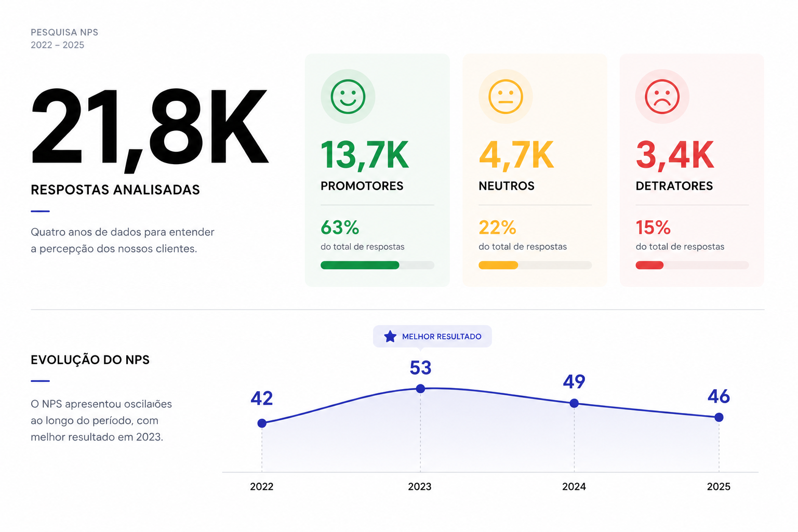Click the star icon in Melhor Resultado badge
798x532 pixels.
point(390,337)
